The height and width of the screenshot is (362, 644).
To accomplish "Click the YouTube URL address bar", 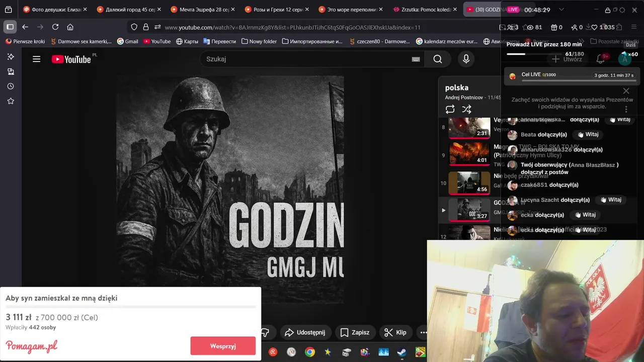I will (292, 27).
